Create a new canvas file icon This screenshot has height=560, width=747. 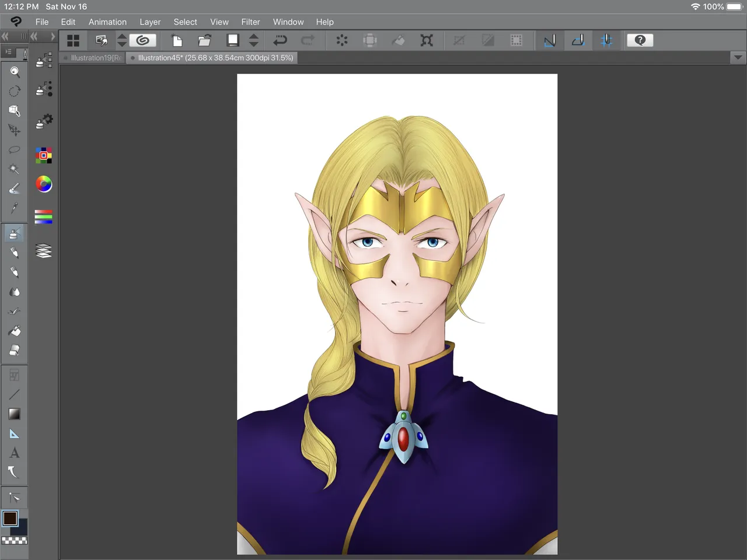(177, 40)
